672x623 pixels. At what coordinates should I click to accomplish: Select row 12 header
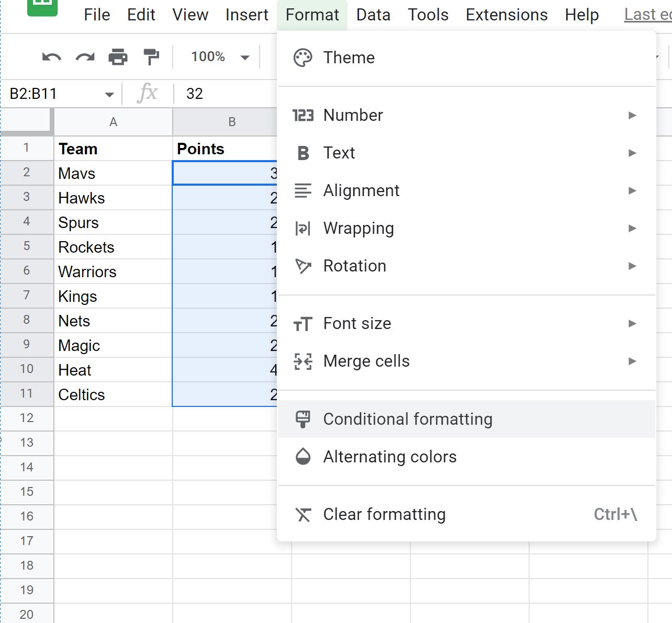coord(26,418)
